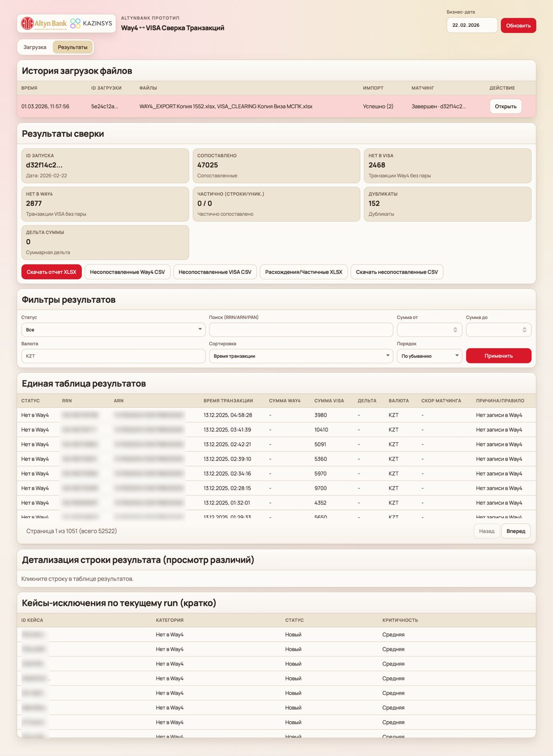
Task: Switch to the Загрузка tab
Action: click(x=35, y=47)
